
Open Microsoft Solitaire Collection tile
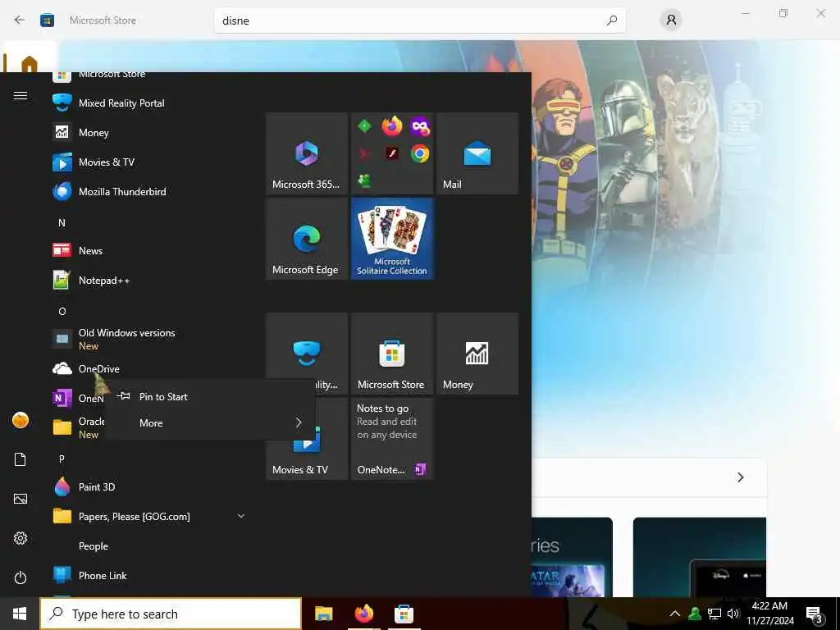[392, 239]
